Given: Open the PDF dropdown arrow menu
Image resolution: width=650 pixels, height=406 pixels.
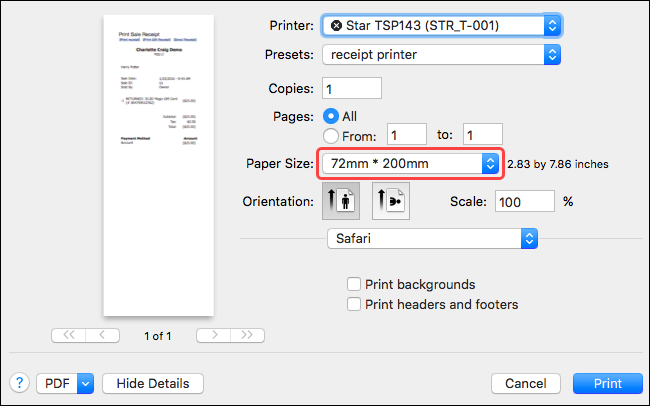Looking at the screenshot, I should tap(85, 384).
